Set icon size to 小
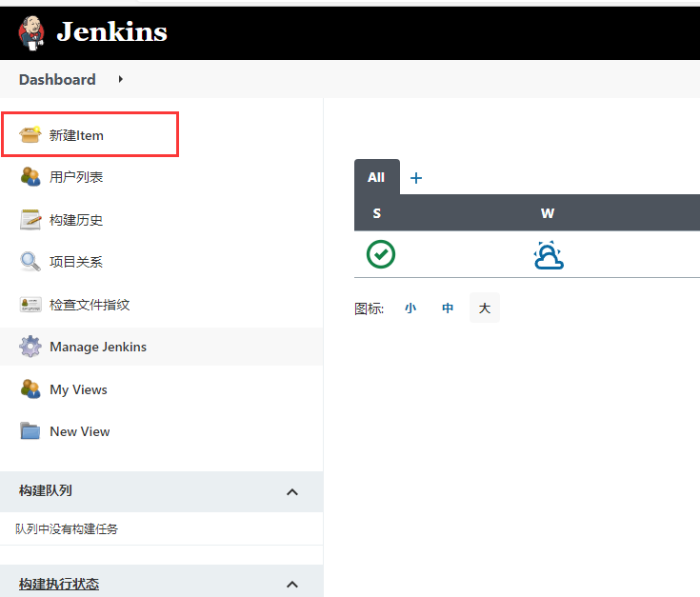Screen dimensions: 700x597 click(x=410, y=308)
